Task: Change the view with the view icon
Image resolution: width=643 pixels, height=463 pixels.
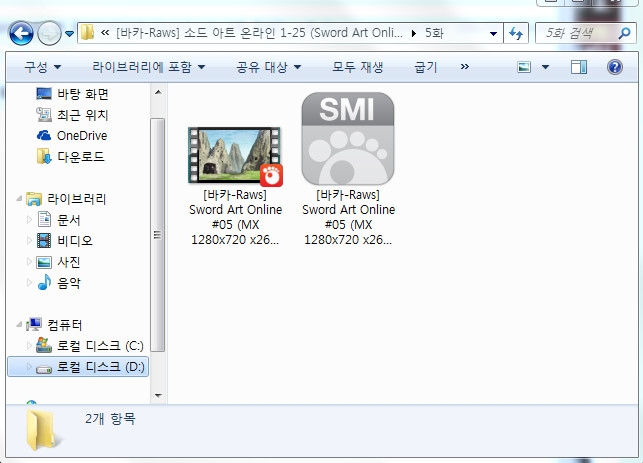Action: pos(524,67)
